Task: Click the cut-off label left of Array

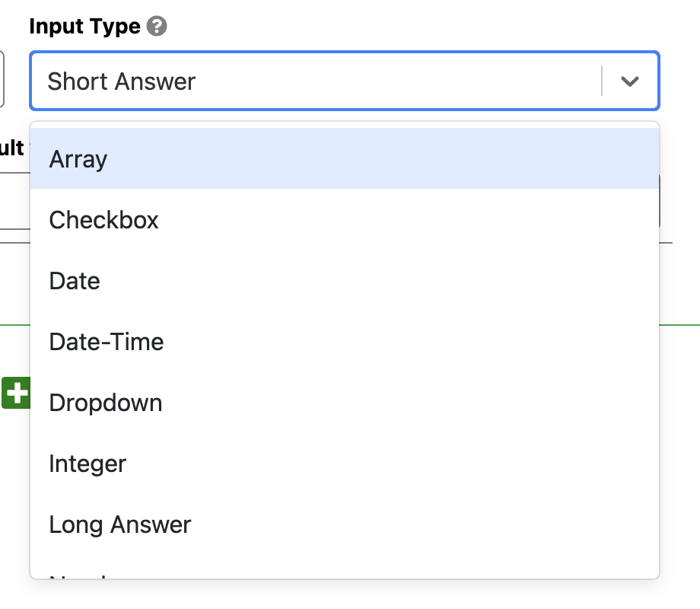Action: pos(12,147)
